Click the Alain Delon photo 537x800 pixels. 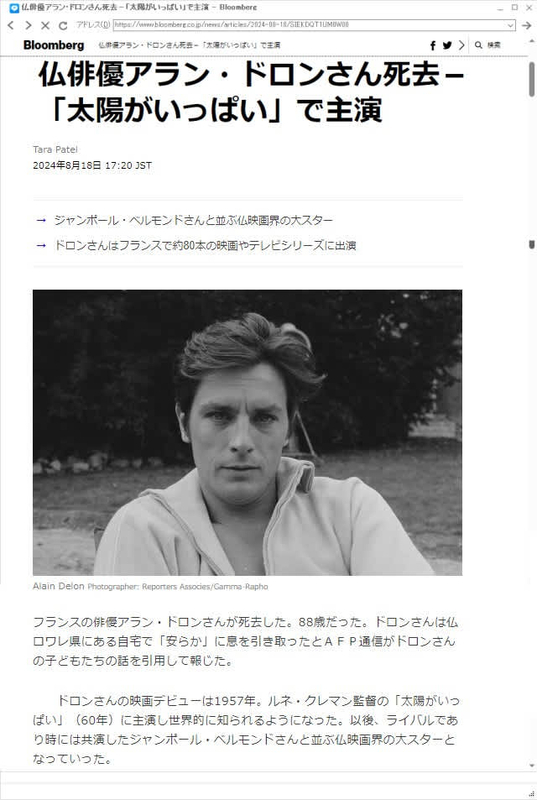tap(247, 433)
